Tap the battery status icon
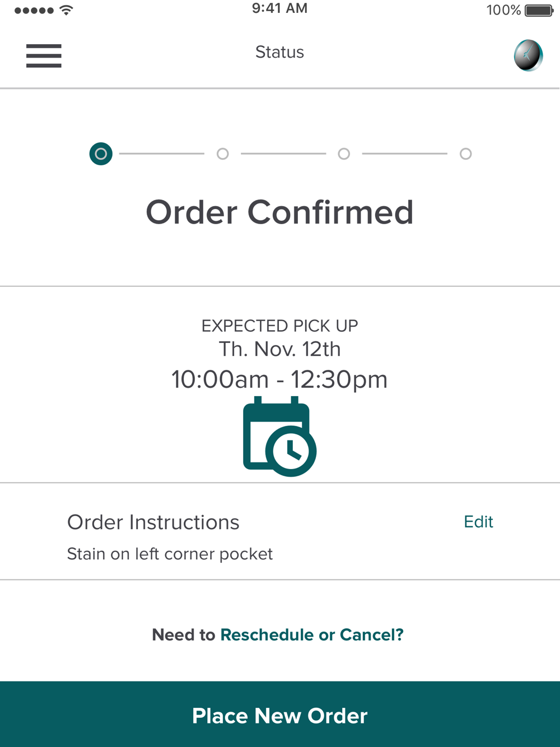This screenshot has height=747, width=560. pyautogui.click(x=539, y=11)
